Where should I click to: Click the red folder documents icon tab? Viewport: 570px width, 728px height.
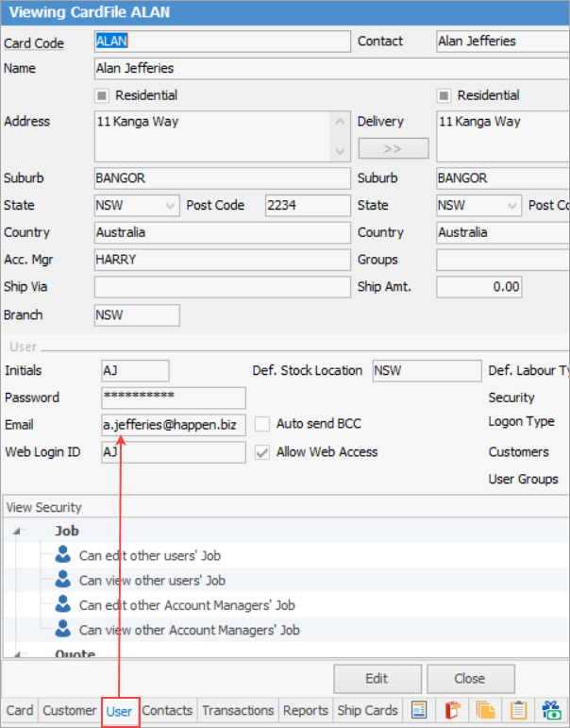click(452, 710)
